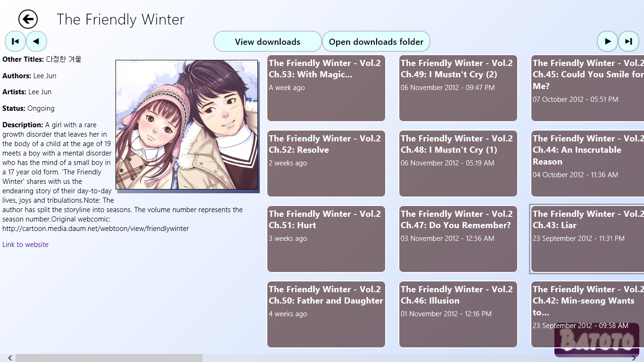Select Ch.52: Resolve chapter tile
The width and height of the screenshot is (644, 362).
click(326, 164)
